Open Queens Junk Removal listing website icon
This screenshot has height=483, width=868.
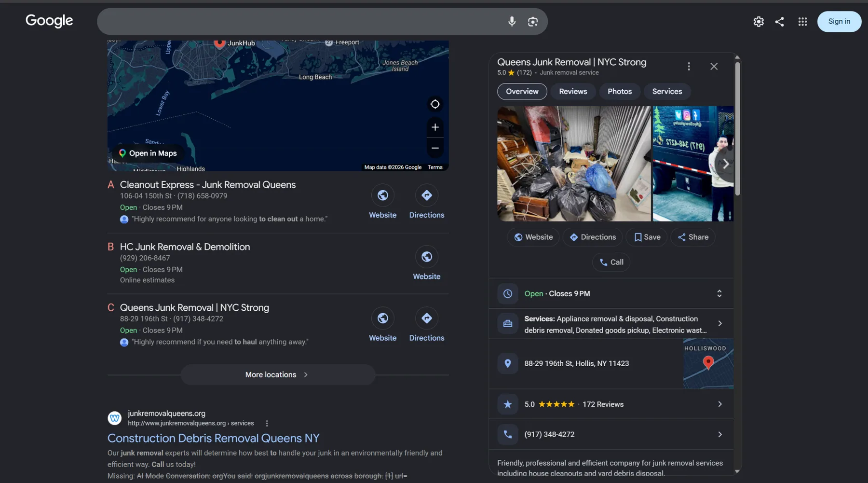383,318
